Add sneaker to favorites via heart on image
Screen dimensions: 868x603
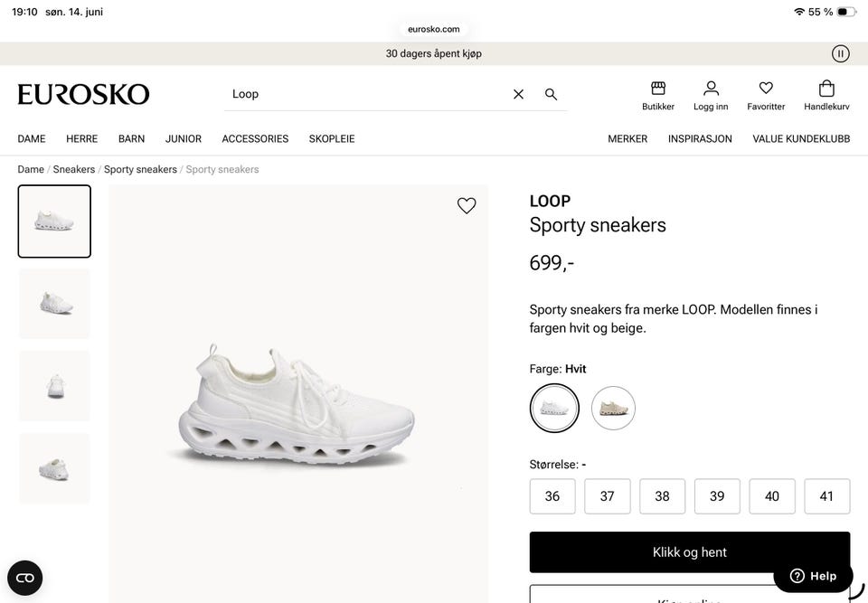pos(467,205)
